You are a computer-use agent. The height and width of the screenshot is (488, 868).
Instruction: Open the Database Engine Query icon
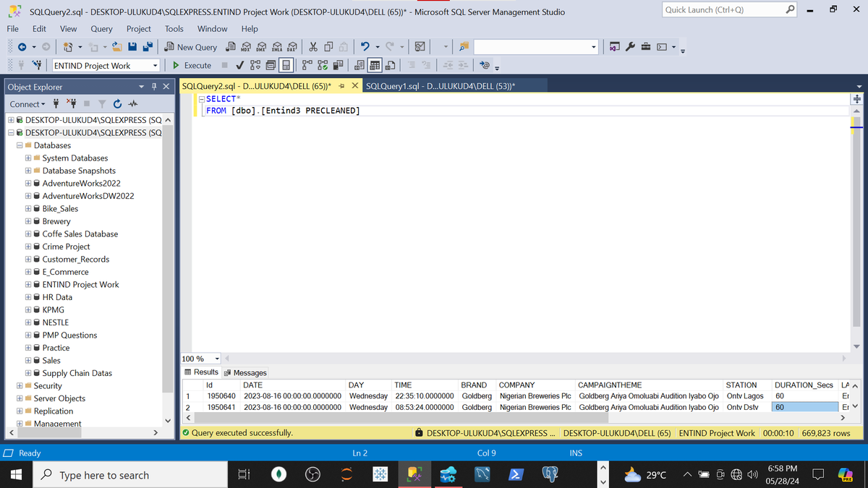[229, 47]
